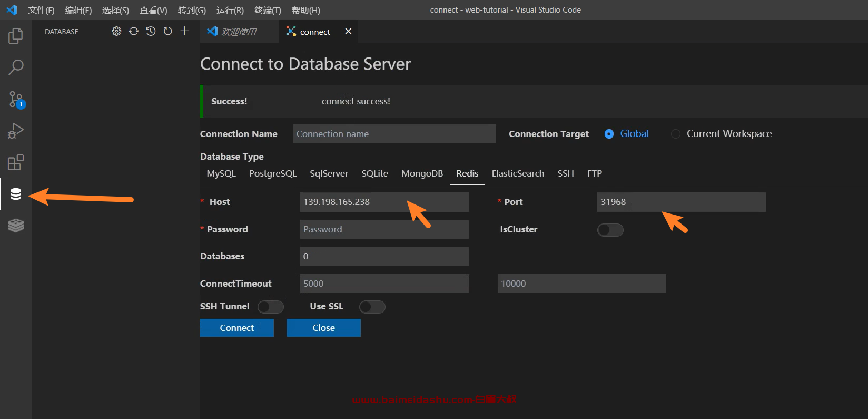Click the ConnectTimeout 5000 field
This screenshot has width=868, height=419.
point(384,284)
